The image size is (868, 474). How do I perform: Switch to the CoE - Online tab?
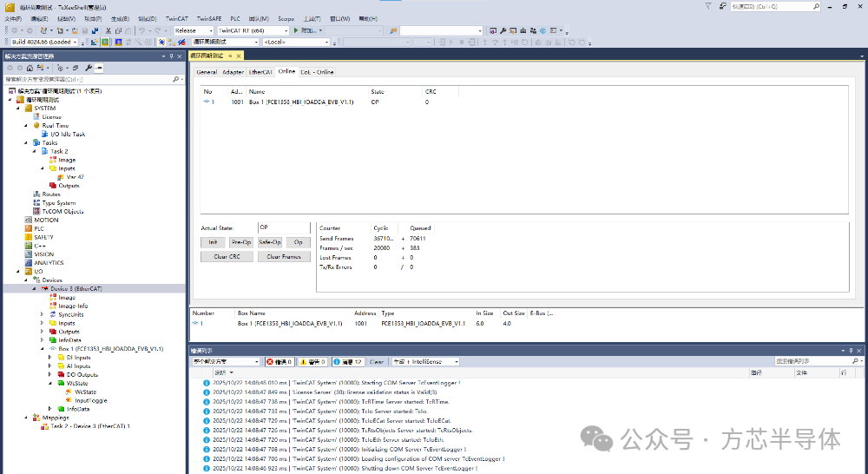click(x=317, y=72)
